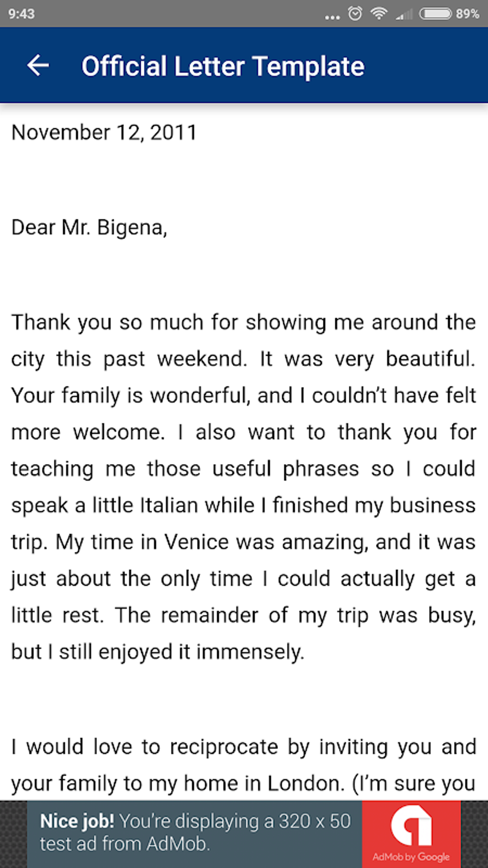This screenshot has width=488, height=868.
Task: Click the line starting 'I would love to reciprocate'
Action: click(244, 747)
